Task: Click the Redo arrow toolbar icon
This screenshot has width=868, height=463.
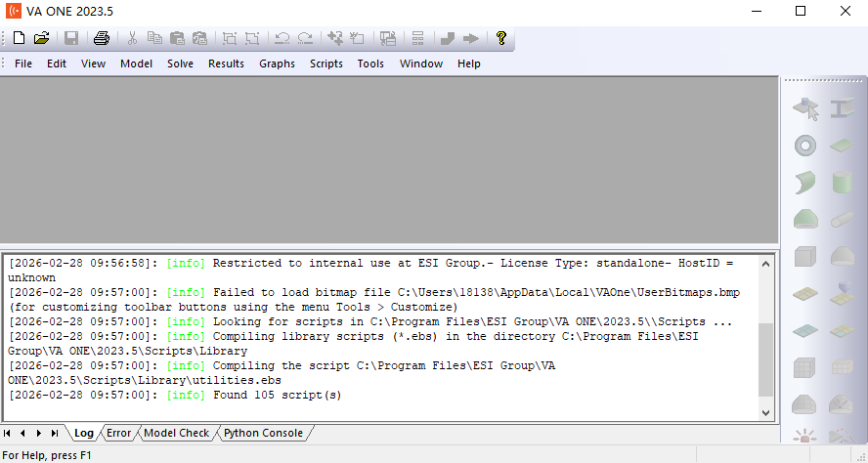Action: point(305,38)
